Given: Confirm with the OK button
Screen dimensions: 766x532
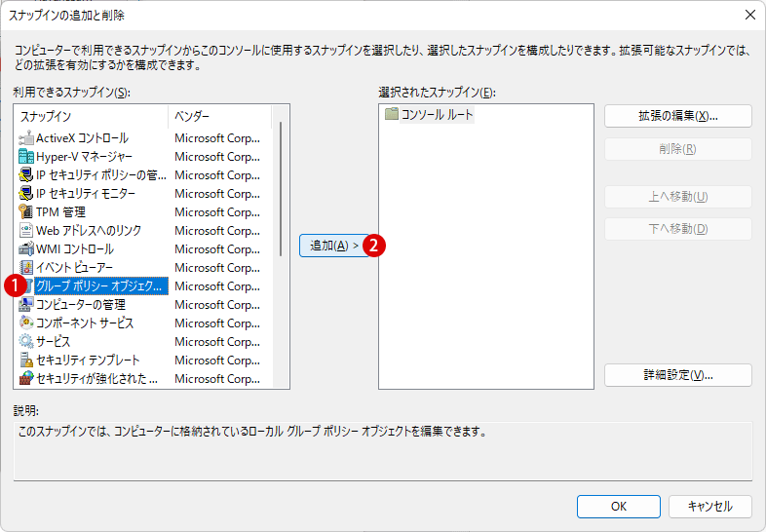Looking at the screenshot, I should click(x=619, y=507).
